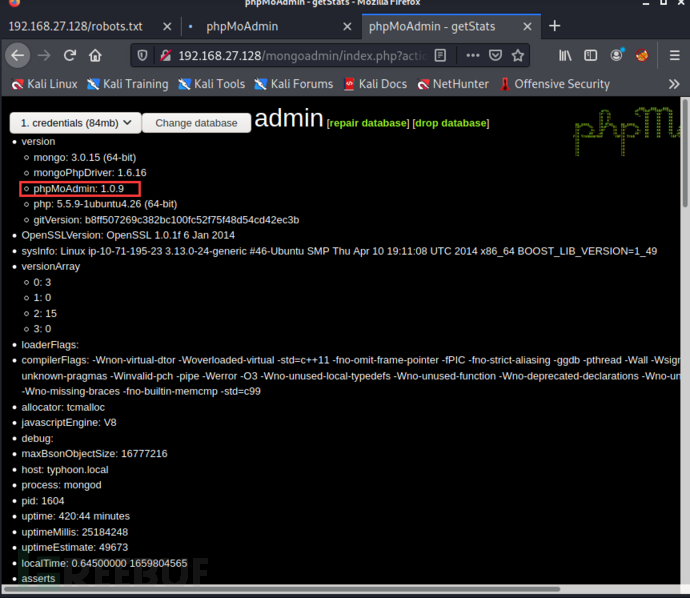The image size is (690, 598).
Task: Show the sidebars panel icon
Action: [591, 55]
